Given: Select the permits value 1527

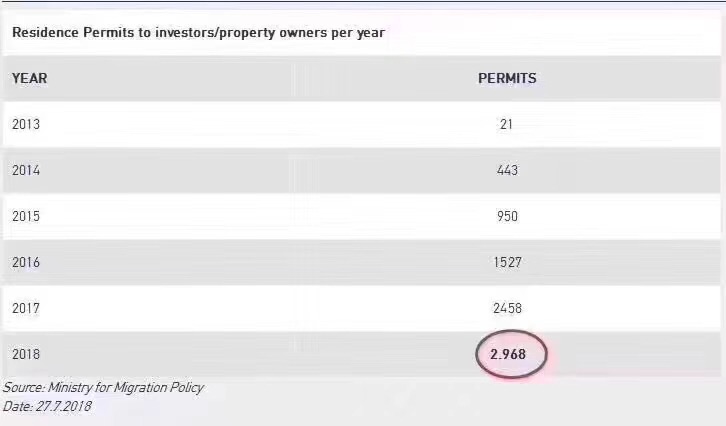Looking at the screenshot, I should [x=507, y=262].
